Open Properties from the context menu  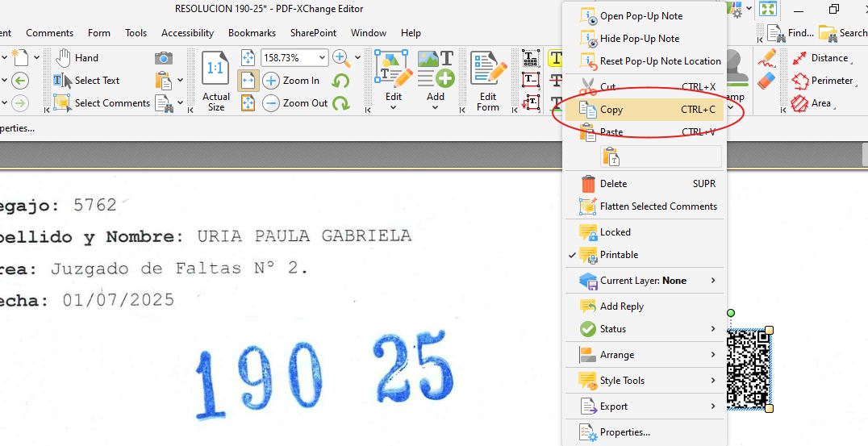tap(624, 432)
